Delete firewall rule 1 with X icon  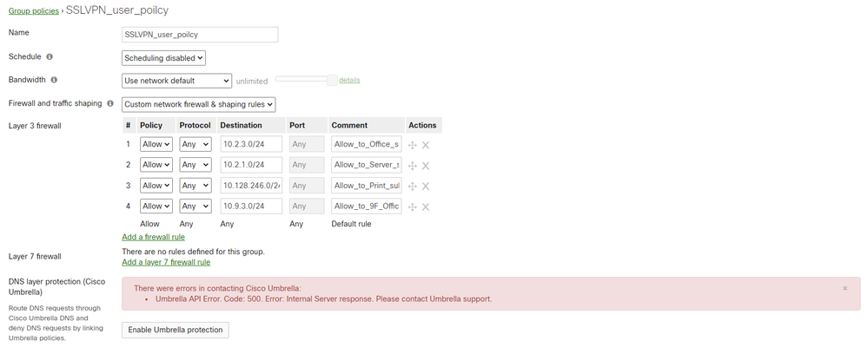pos(426,145)
